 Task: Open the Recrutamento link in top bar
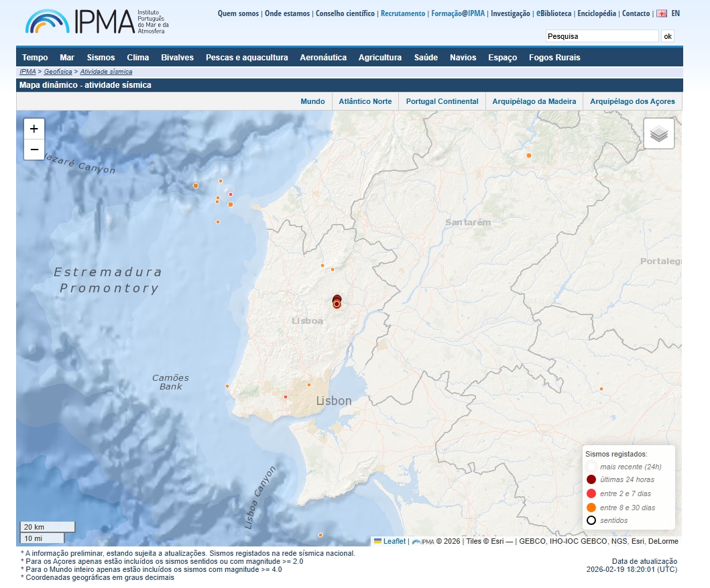pos(403,13)
